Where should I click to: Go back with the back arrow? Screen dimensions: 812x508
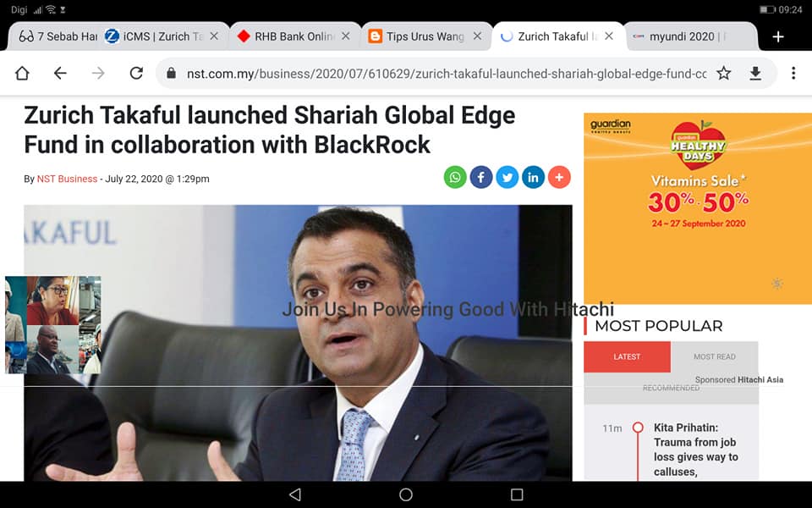click(x=60, y=73)
